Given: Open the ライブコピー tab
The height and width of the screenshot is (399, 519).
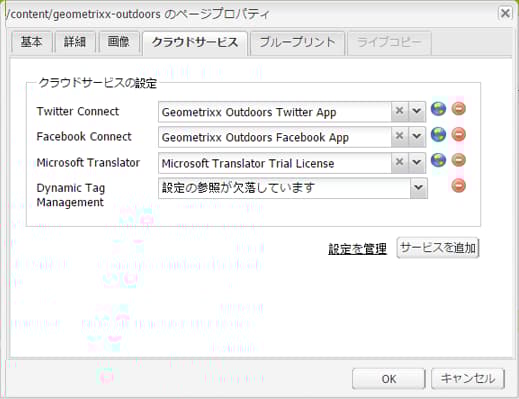Looking at the screenshot, I should pos(389,42).
